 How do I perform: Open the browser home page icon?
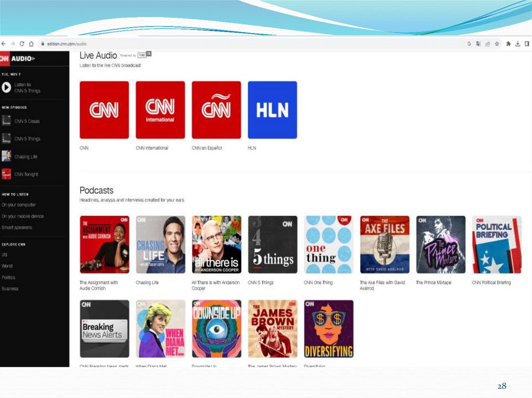tap(31, 44)
